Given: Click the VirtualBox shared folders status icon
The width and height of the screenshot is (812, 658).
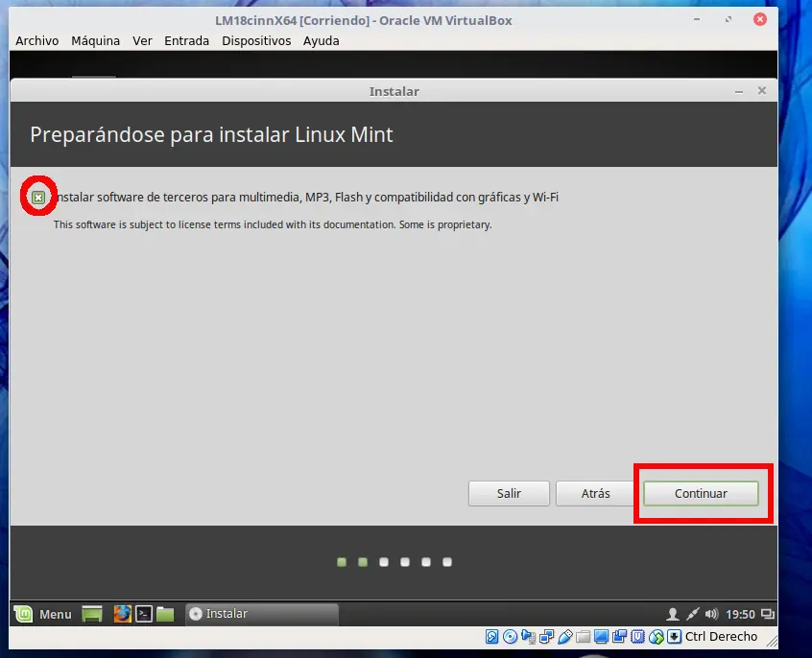Looking at the screenshot, I should 584,637.
